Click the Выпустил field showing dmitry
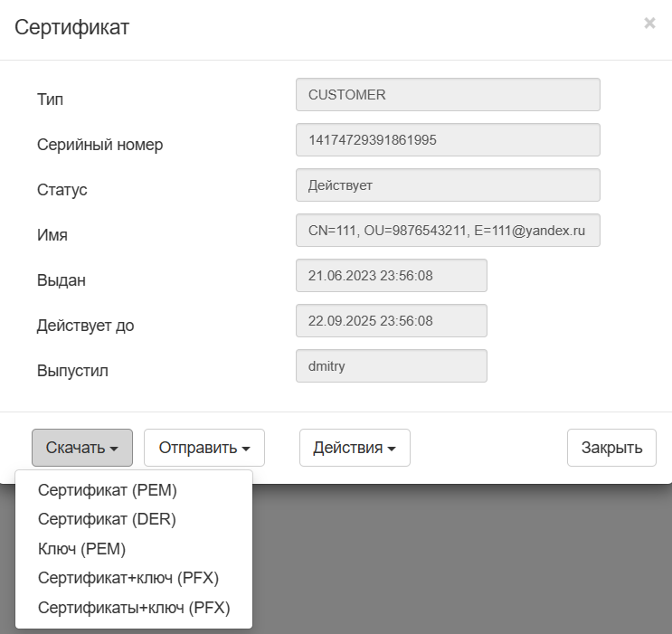The width and height of the screenshot is (672, 634). click(391, 366)
